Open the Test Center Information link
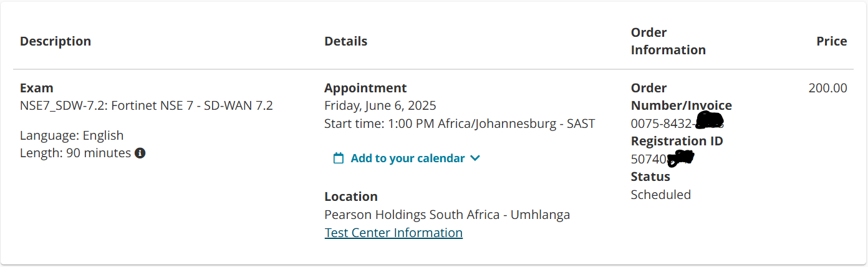This screenshot has height=267, width=868. click(x=393, y=233)
